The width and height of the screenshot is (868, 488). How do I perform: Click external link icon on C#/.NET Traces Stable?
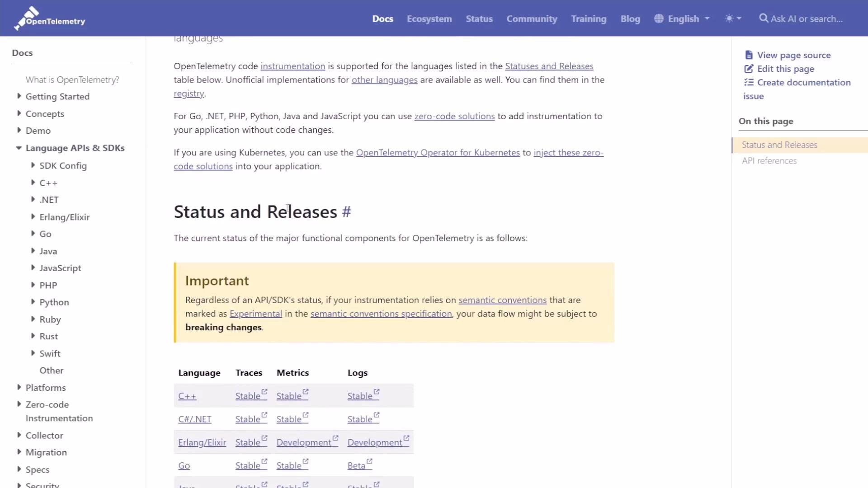(264, 415)
